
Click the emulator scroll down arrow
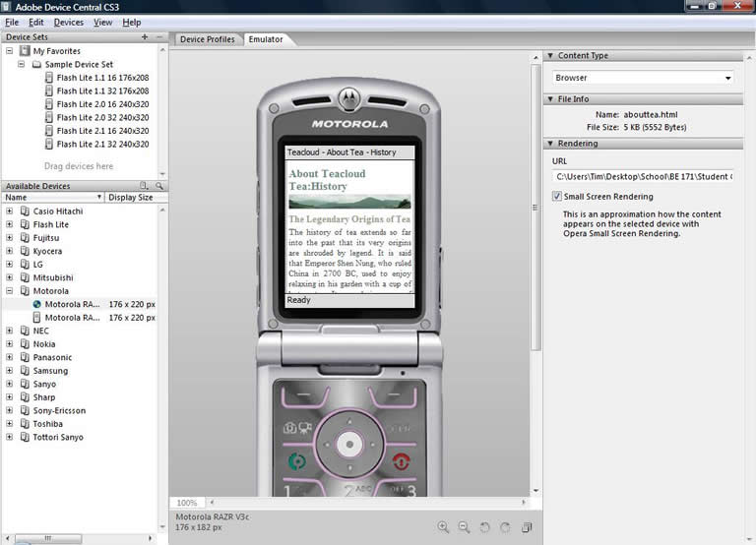coord(535,491)
